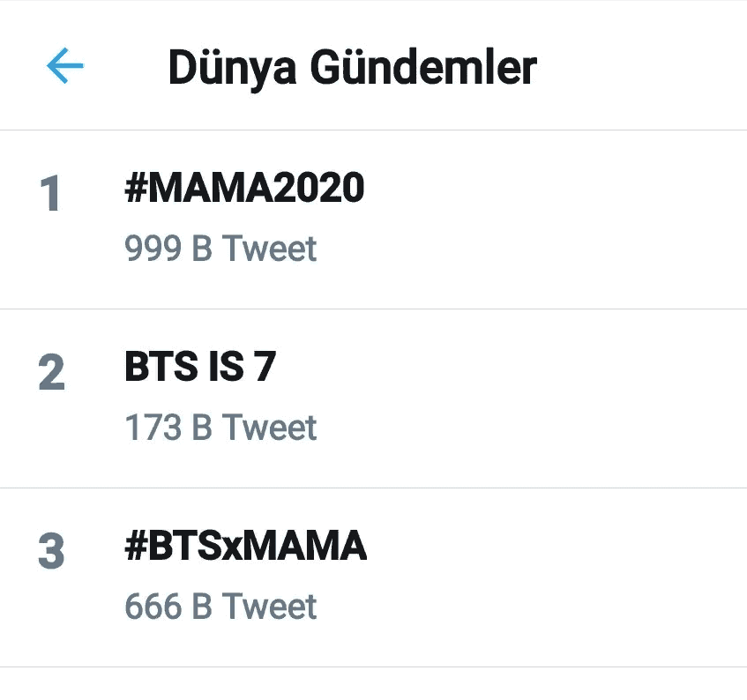Click the hash symbol in #MAMA2020

[135, 189]
